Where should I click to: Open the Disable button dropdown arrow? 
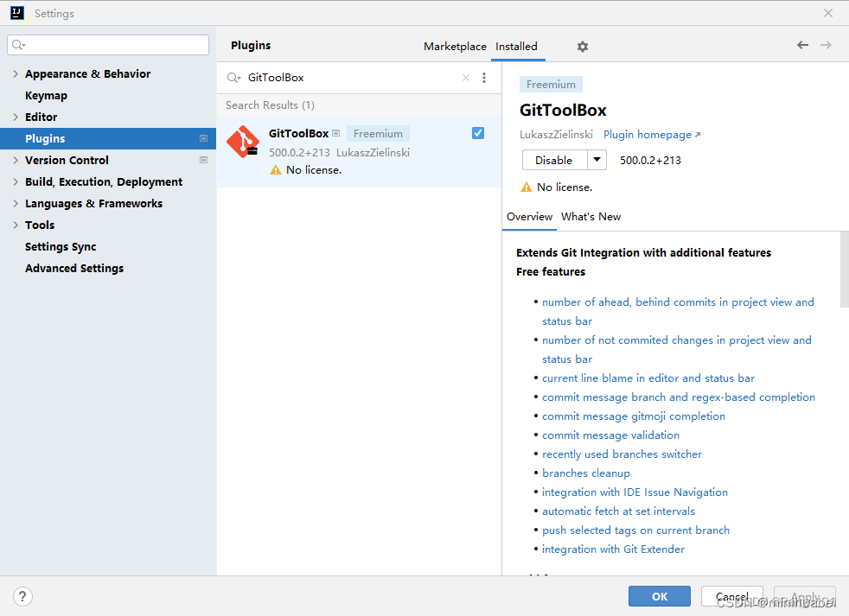(597, 160)
